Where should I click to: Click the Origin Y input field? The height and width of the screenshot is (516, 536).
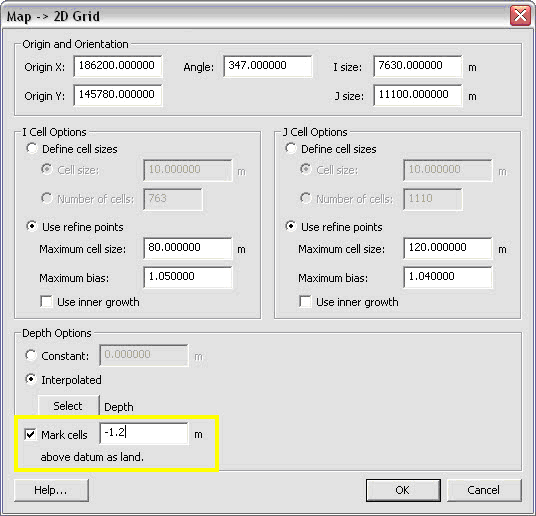118,95
